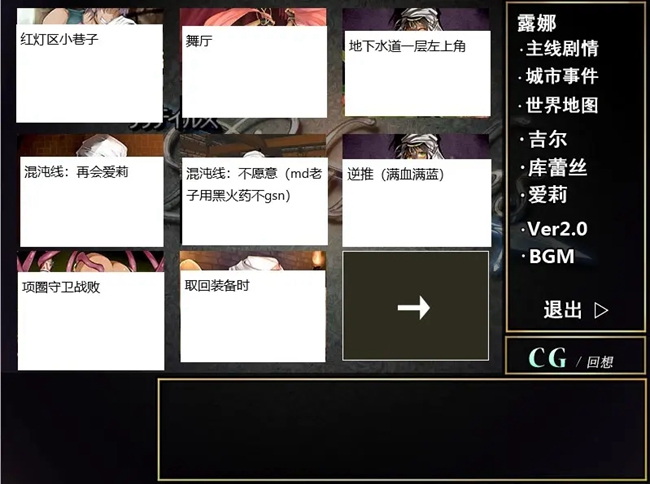This screenshot has height=484, width=650.
Task: Switch to character 爱莉
Action: (547, 195)
